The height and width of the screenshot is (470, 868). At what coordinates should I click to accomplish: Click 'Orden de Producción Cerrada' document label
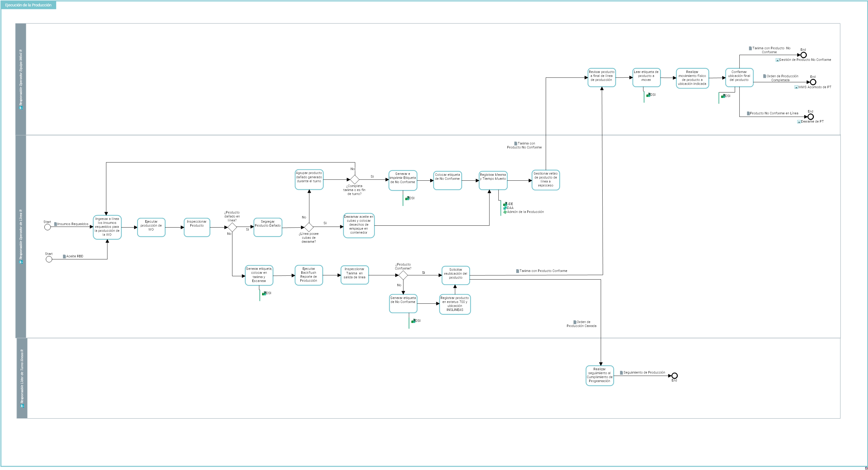click(582, 324)
